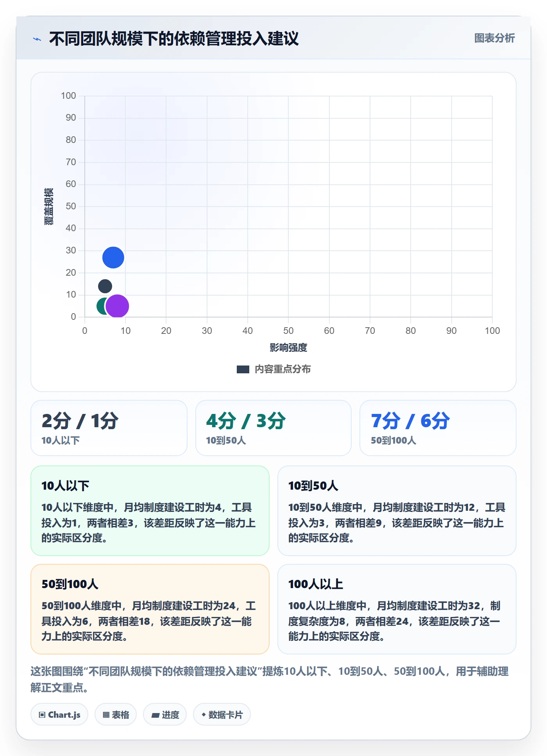
Task: Click the dark navy bubble in the chart
Action: 105,286
